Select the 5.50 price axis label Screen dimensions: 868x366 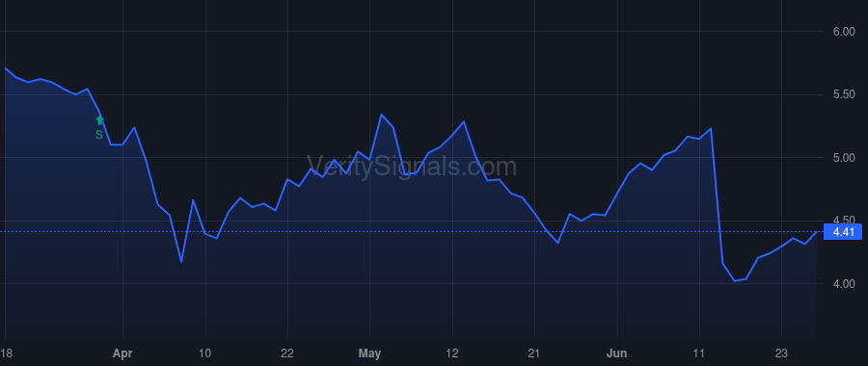click(x=844, y=95)
